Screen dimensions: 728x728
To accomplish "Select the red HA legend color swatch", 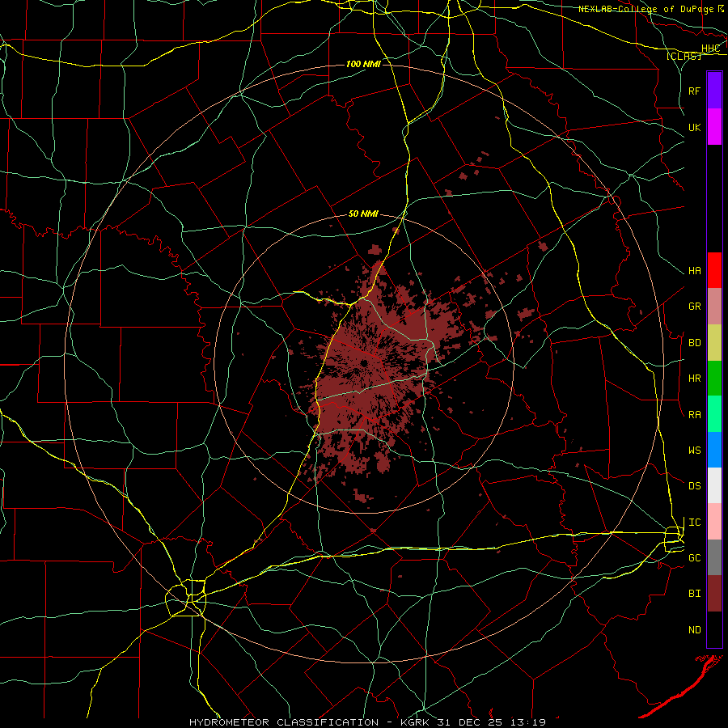I will [x=714, y=270].
